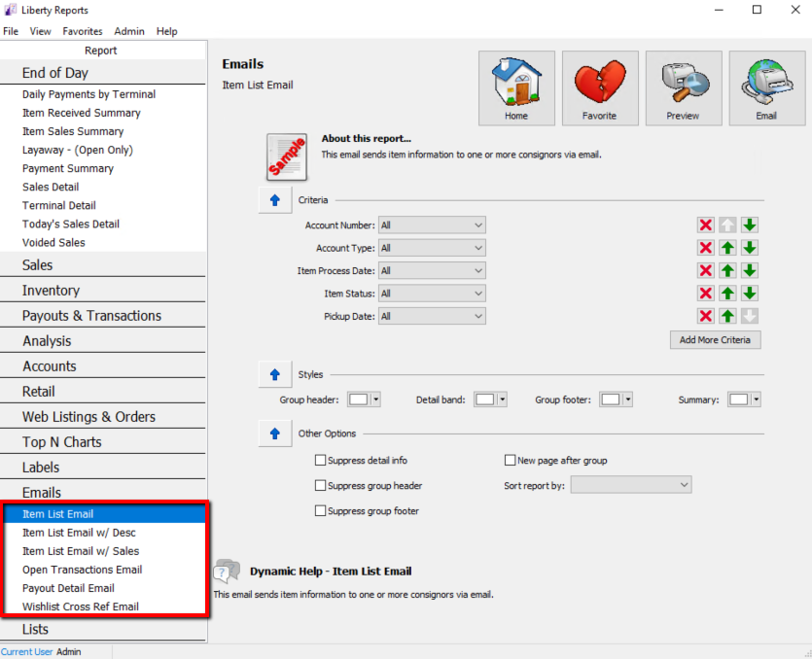Image resolution: width=812 pixels, height=659 pixels.
Task: Move Account Type criterion down
Action: coord(750,248)
